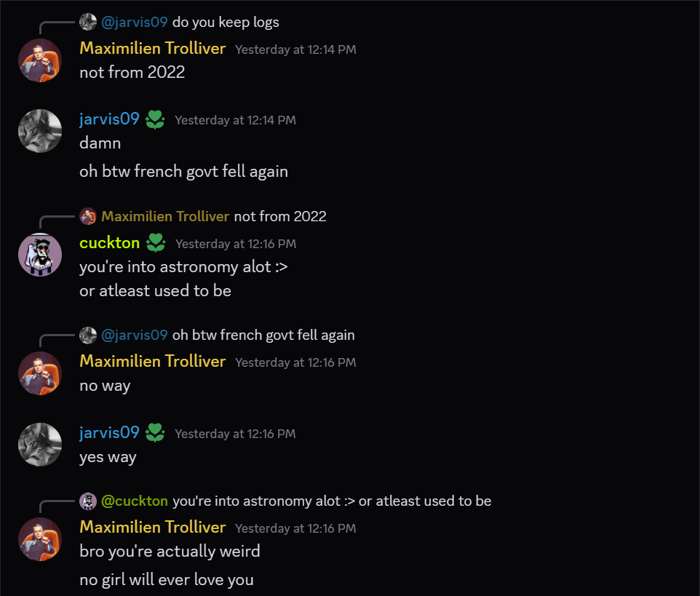Jump to the replied "oh btw french govt fell again" preview

coord(263,335)
